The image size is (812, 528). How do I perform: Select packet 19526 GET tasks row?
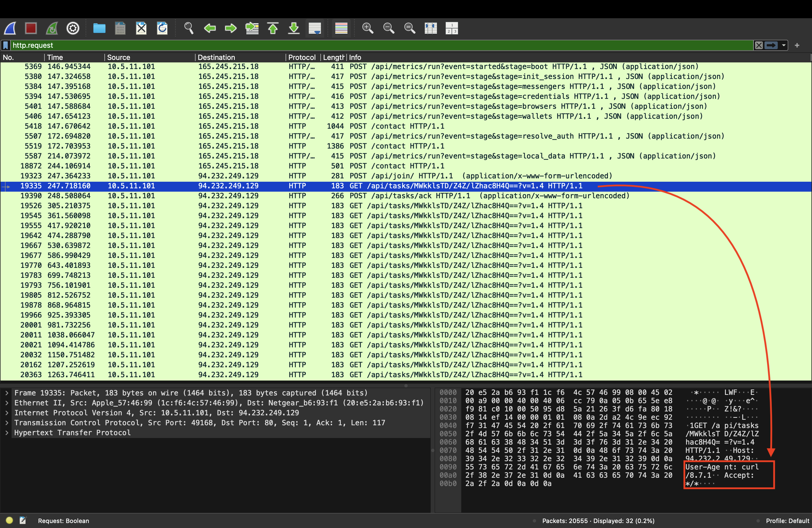[406, 206]
